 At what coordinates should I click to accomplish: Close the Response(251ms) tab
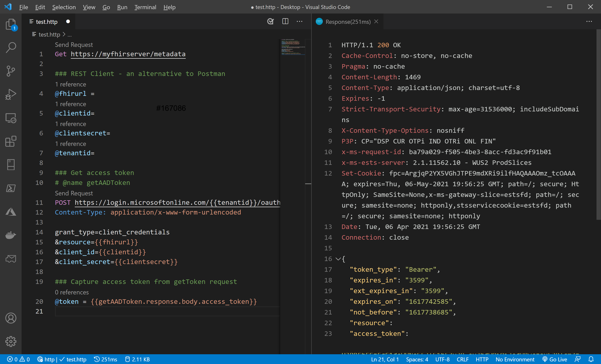376,21
